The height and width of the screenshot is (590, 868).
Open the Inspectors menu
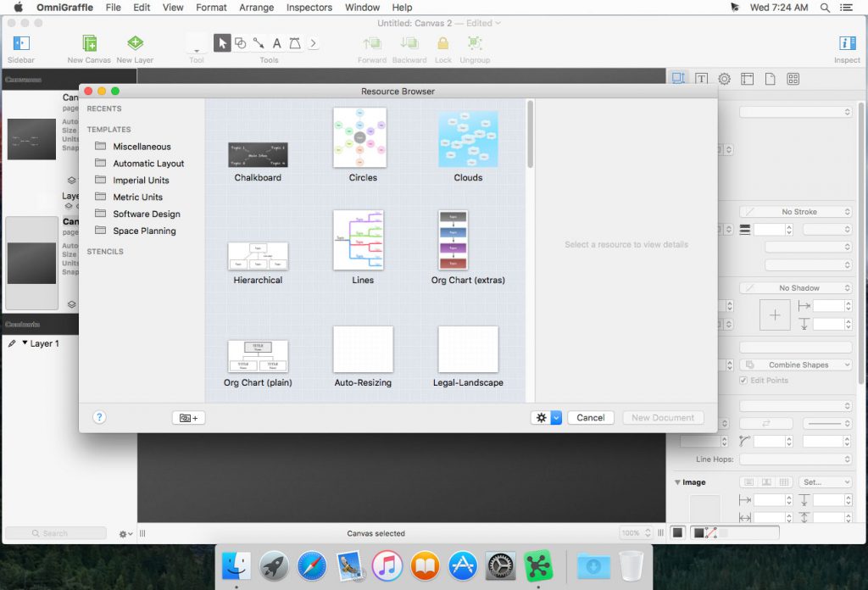[309, 7]
